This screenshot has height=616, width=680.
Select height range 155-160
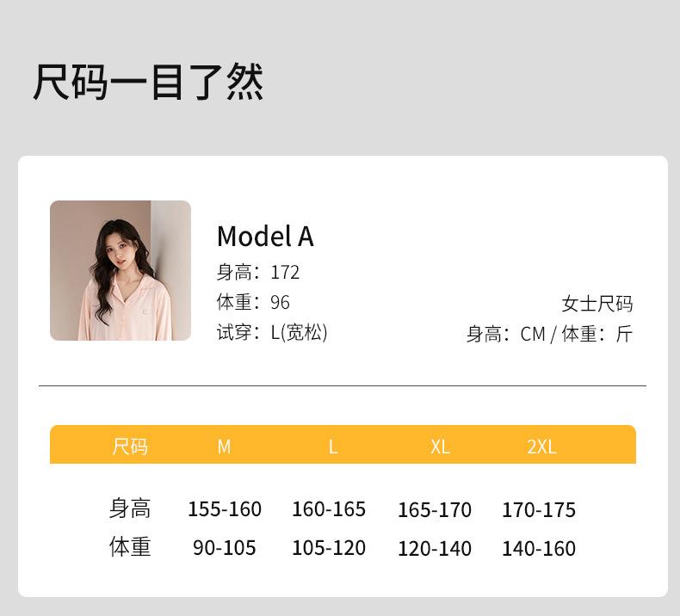coord(225,509)
